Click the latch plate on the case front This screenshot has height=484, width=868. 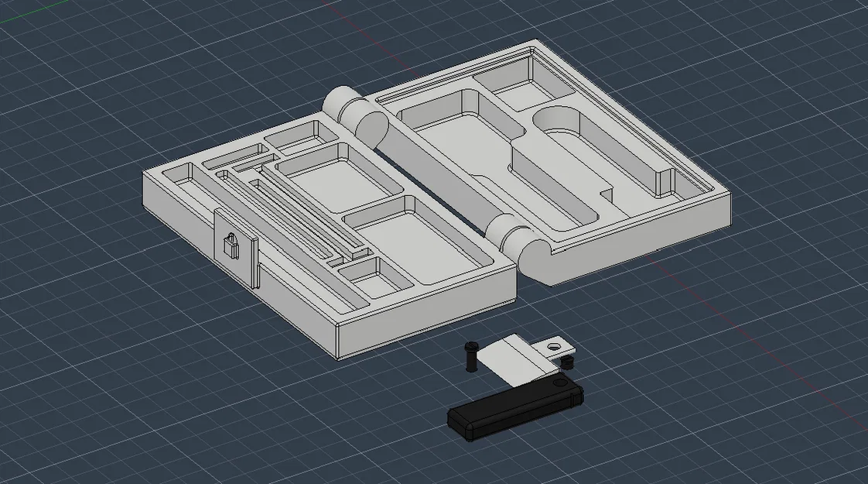[x=237, y=247]
